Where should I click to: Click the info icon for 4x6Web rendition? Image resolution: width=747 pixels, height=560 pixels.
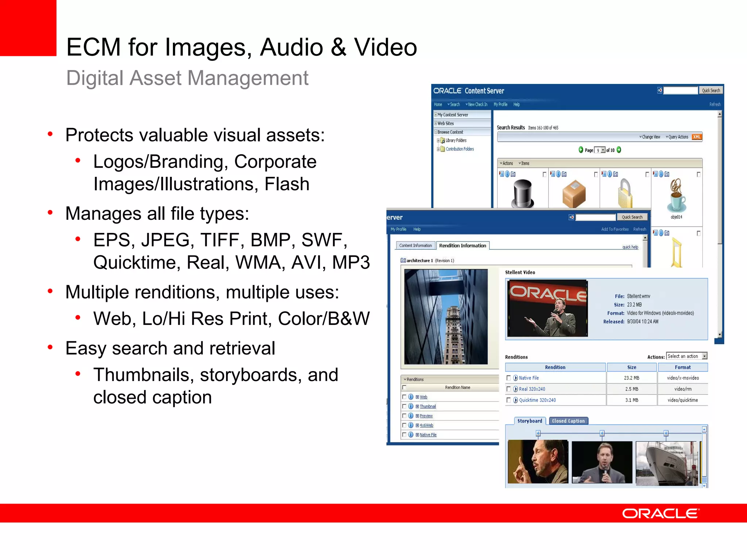(x=411, y=425)
